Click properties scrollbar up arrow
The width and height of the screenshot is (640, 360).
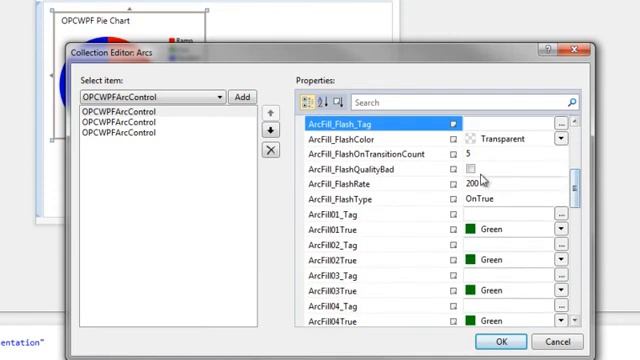(575, 122)
